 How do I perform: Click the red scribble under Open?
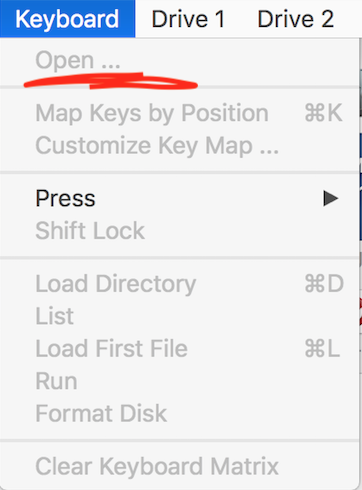[111, 81]
